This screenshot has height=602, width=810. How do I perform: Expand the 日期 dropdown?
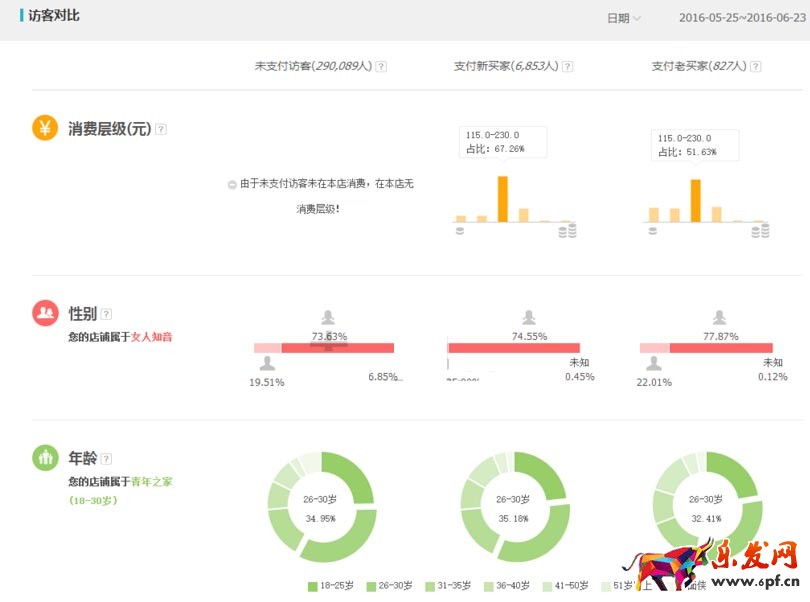click(x=624, y=18)
